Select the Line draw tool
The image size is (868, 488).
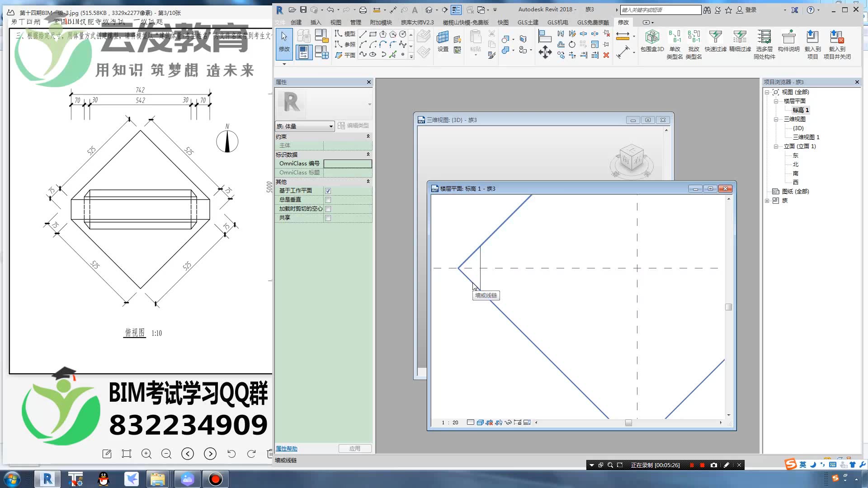point(363,34)
